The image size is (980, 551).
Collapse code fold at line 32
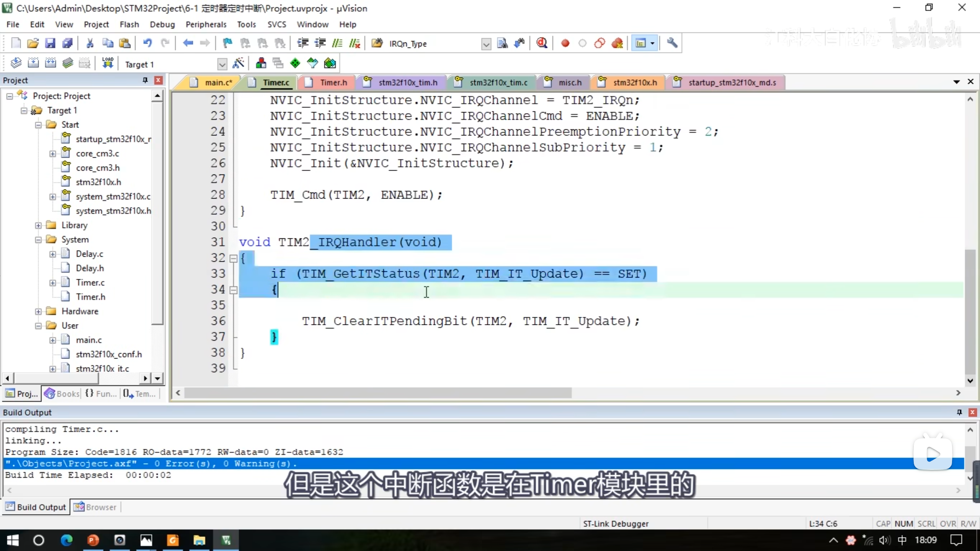click(x=233, y=259)
